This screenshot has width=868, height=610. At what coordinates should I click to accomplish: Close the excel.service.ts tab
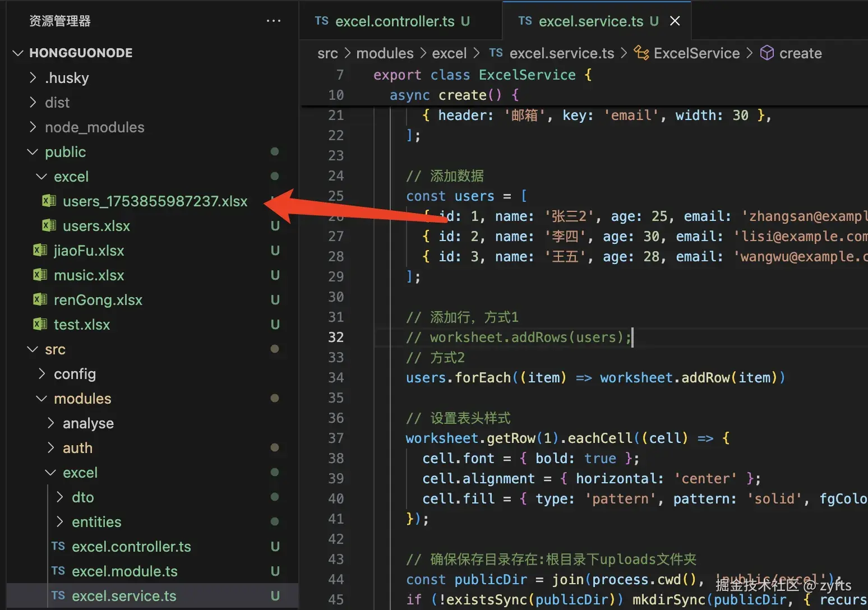(x=675, y=21)
